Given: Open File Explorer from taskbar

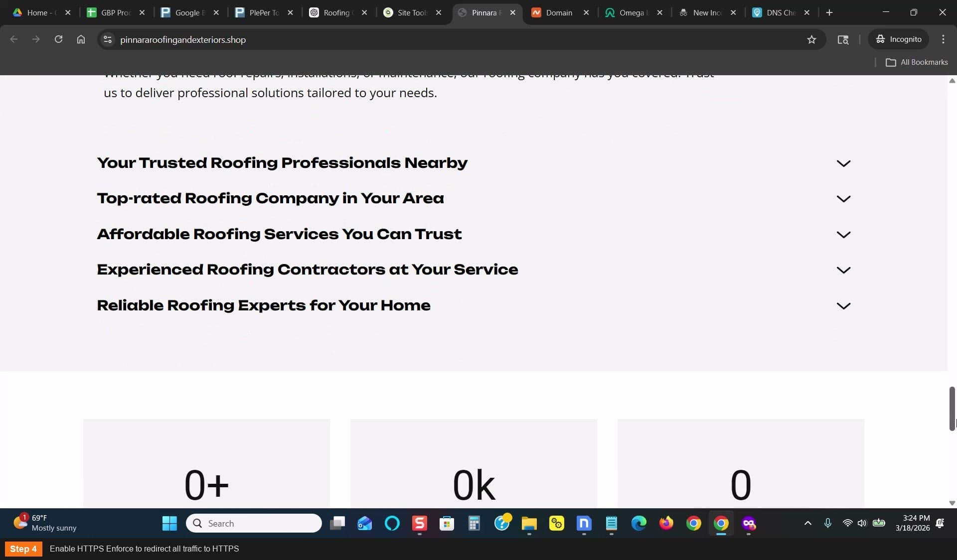Looking at the screenshot, I should (x=529, y=523).
